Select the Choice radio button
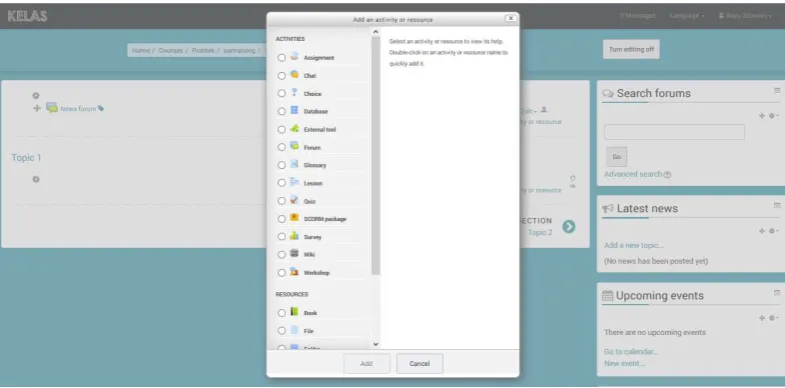The width and height of the screenshot is (785, 388). pyautogui.click(x=281, y=93)
